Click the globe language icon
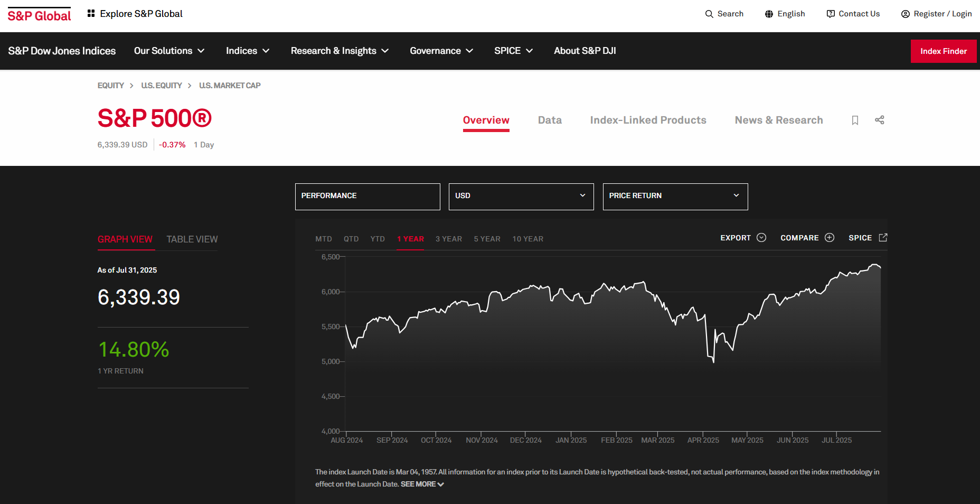 point(769,14)
